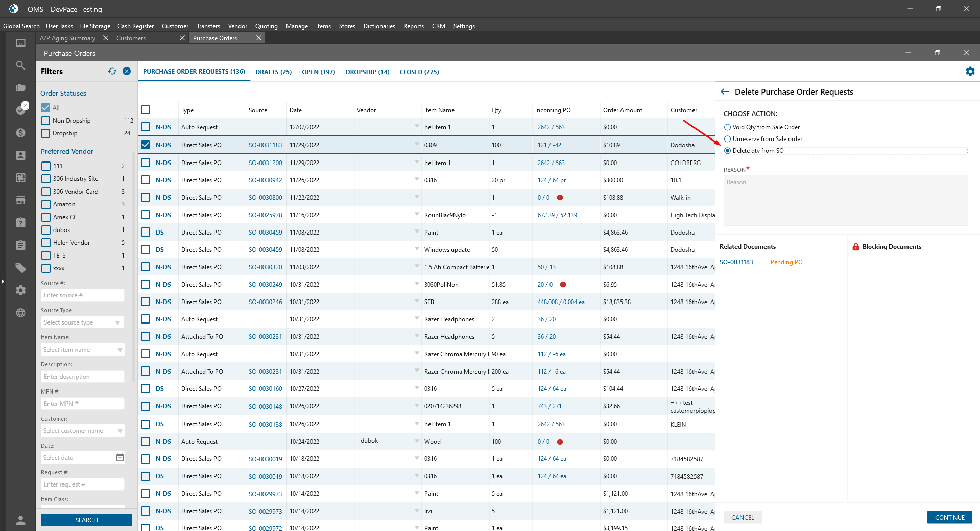Open the Select item name dropdown
The image size is (980, 531).
point(83,350)
